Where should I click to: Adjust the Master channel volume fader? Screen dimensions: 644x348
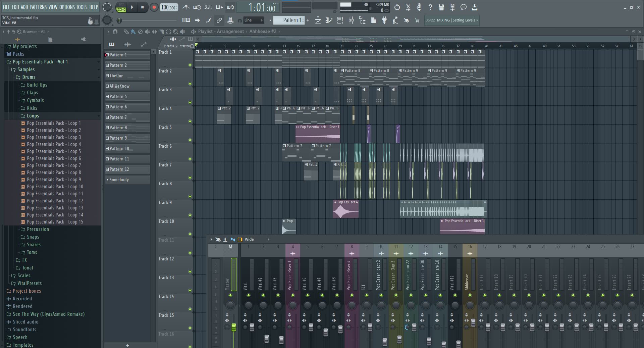[x=234, y=327]
